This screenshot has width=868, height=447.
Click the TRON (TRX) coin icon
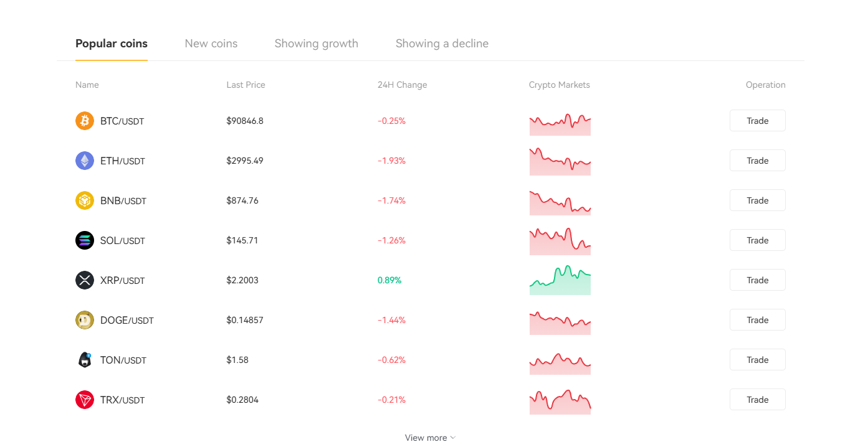[x=85, y=400]
